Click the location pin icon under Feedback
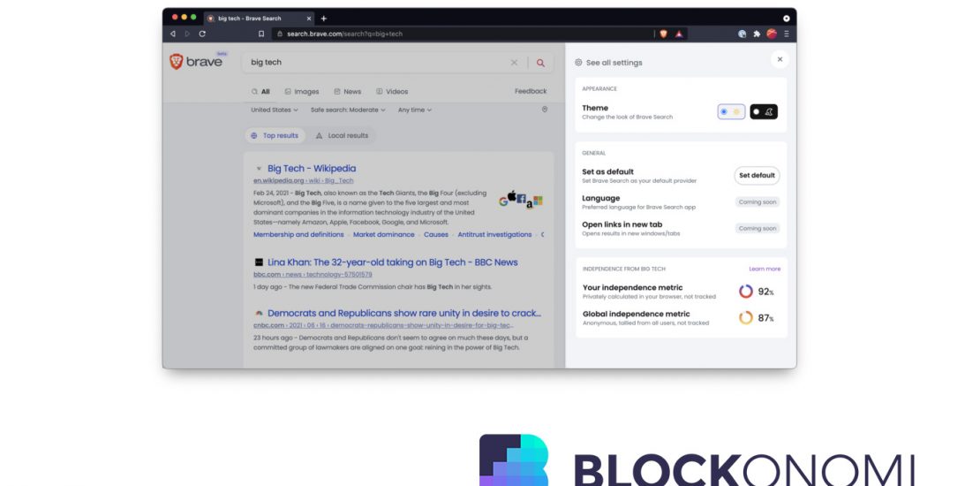This screenshot has height=486, width=980. pyautogui.click(x=545, y=110)
